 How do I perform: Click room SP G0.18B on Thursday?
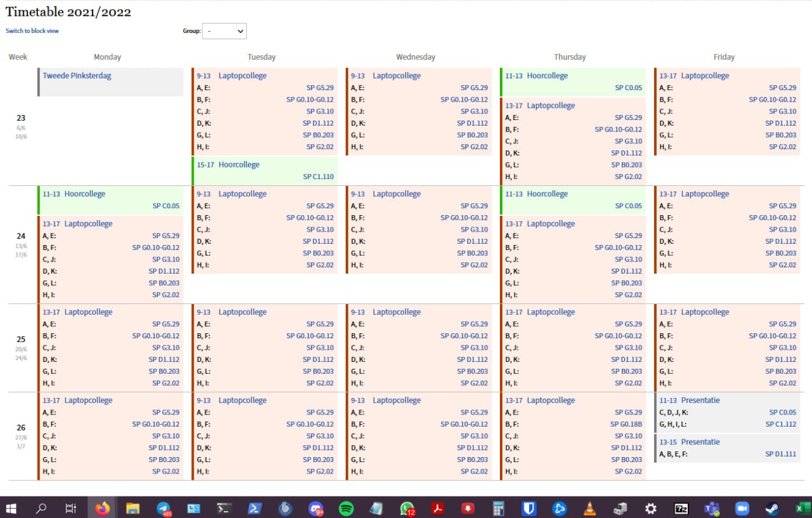pyautogui.click(x=626, y=424)
